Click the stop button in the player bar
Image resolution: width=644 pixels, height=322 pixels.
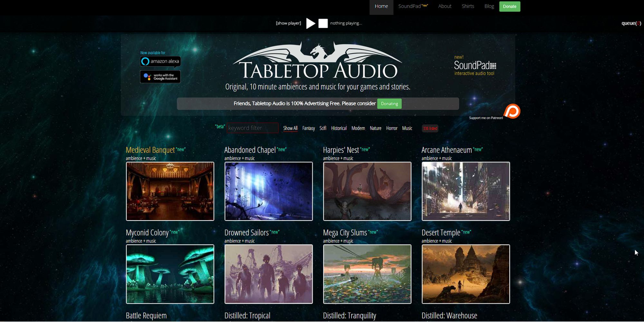[x=323, y=23]
